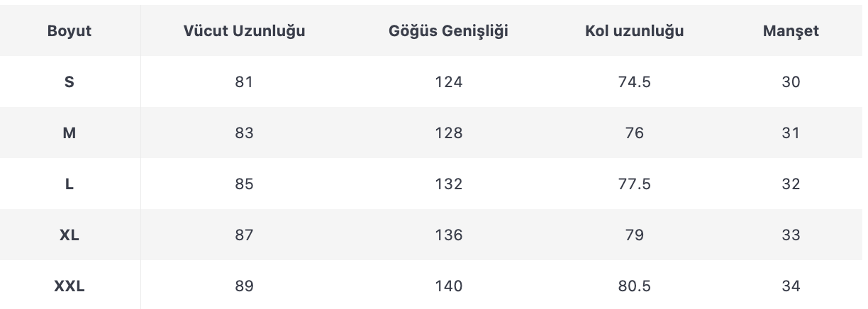This screenshot has width=868, height=309.
Task: Select the S size row label
Action: tap(69, 82)
